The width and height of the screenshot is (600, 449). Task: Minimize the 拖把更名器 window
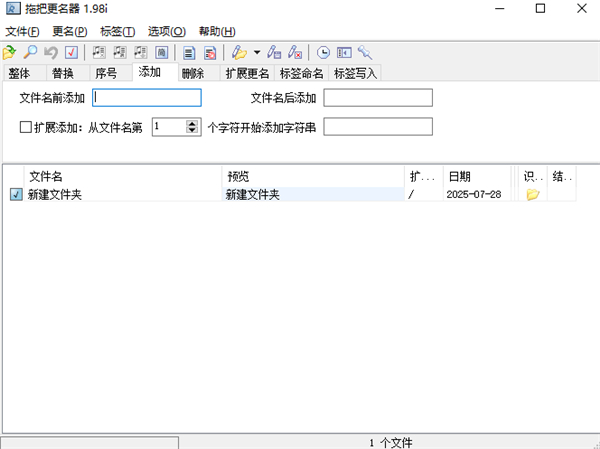pyautogui.click(x=500, y=8)
